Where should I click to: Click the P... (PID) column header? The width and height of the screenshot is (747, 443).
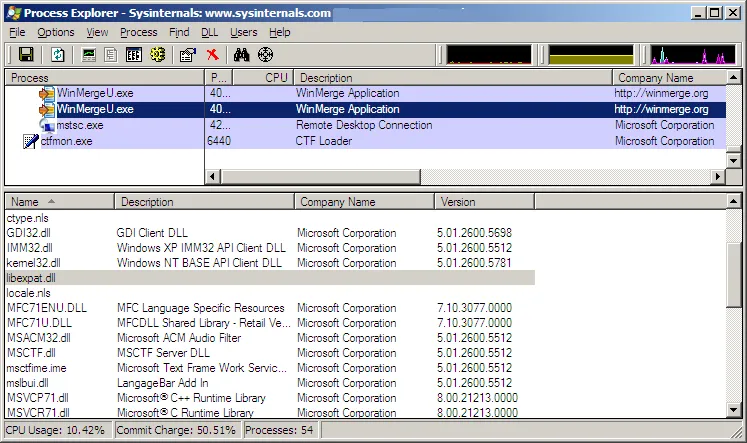[219, 78]
